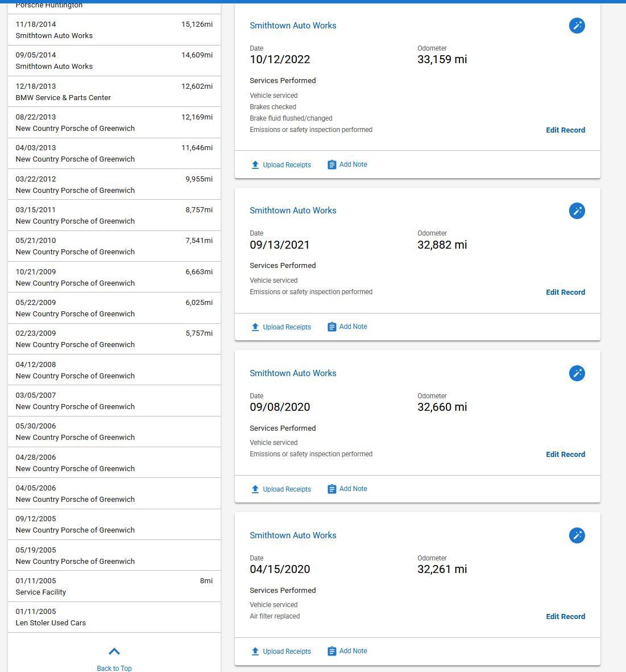This screenshot has height=672, width=626.
Task: Click the magic wand icon on 09/08/2020 record
Action: point(577,373)
